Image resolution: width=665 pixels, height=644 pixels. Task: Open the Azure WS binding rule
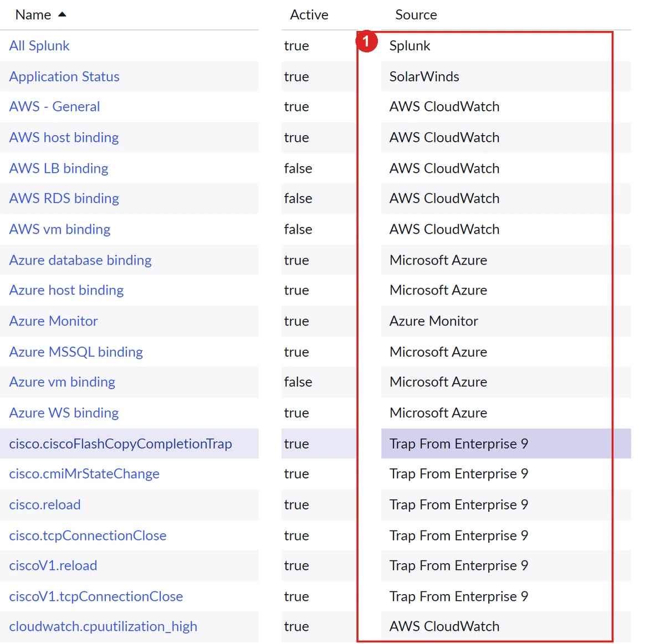tap(64, 413)
